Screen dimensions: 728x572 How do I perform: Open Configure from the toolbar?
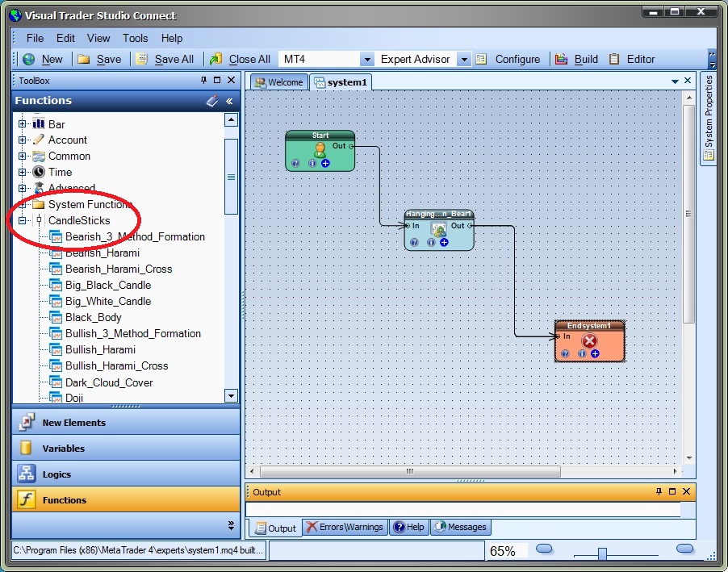(508, 60)
